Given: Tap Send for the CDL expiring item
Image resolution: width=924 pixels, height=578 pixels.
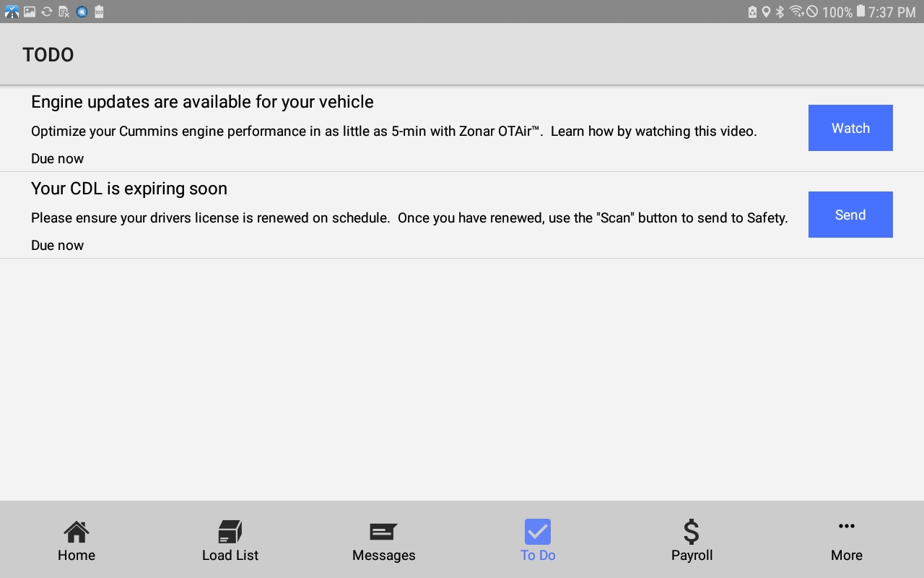Looking at the screenshot, I should point(850,215).
